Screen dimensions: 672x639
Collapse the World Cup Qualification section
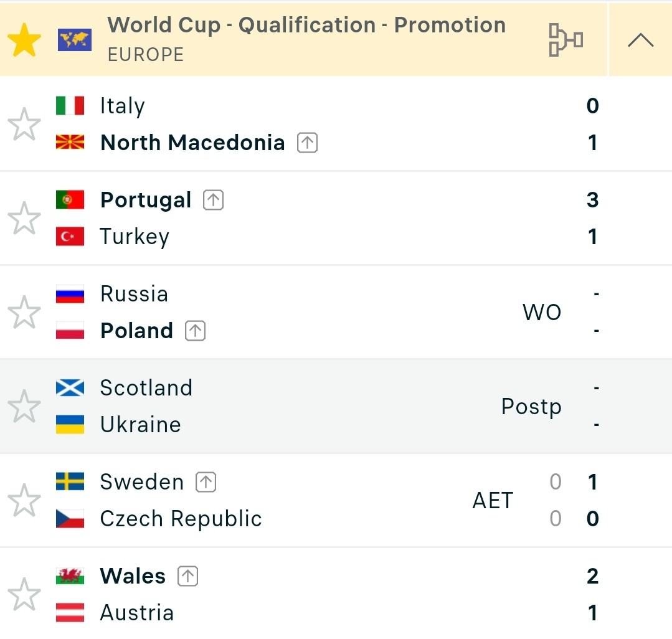640,40
